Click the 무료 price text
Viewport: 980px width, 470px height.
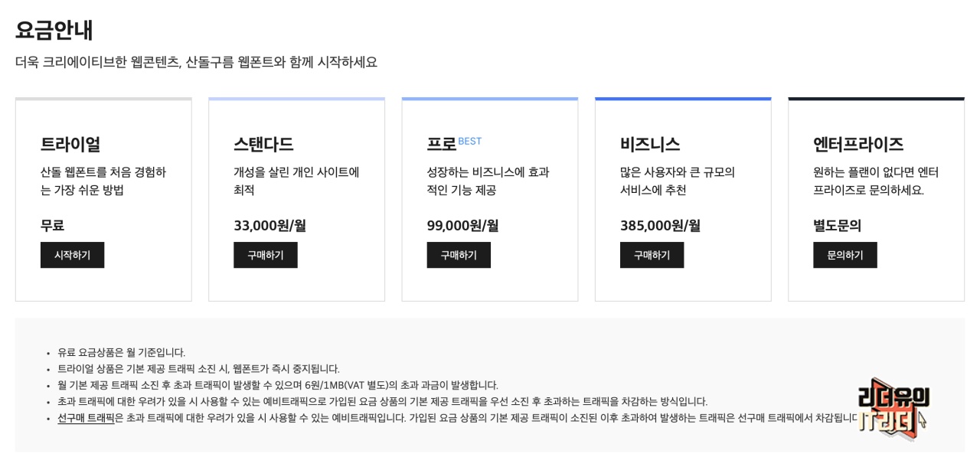point(52,225)
